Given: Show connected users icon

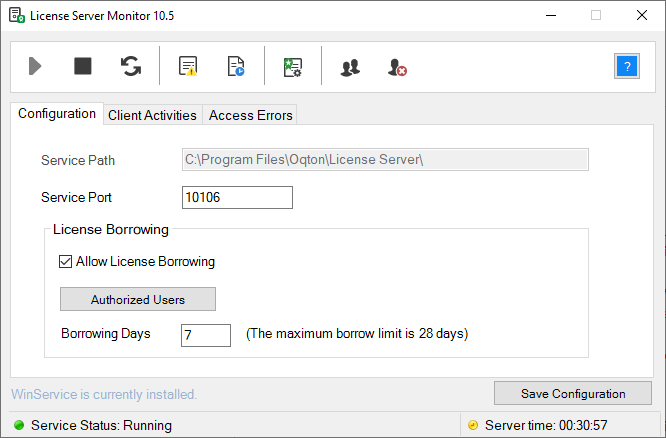Looking at the screenshot, I should (350, 67).
